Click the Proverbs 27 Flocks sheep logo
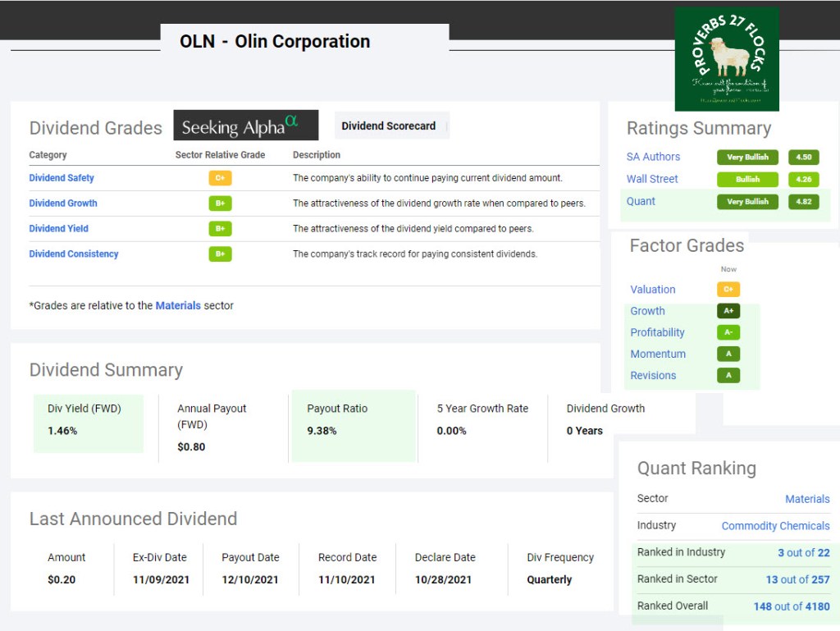The width and height of the screenshot is (840, 631). 726,59
